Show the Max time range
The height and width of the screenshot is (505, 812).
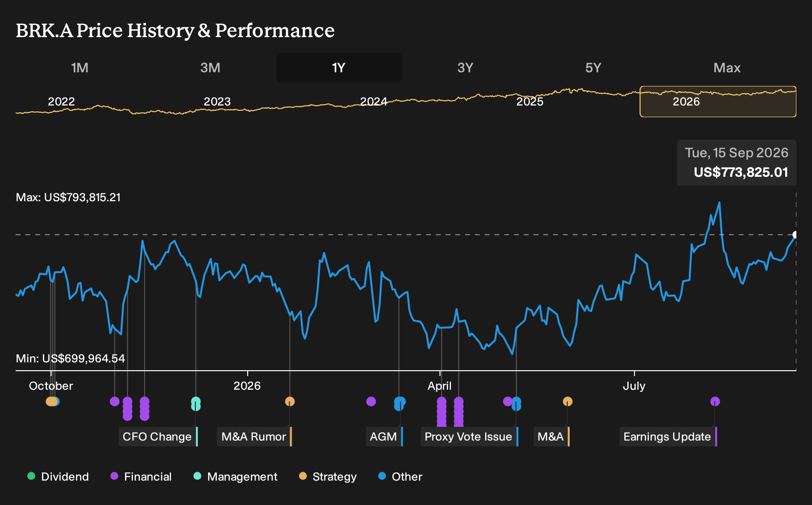point(727,67)
